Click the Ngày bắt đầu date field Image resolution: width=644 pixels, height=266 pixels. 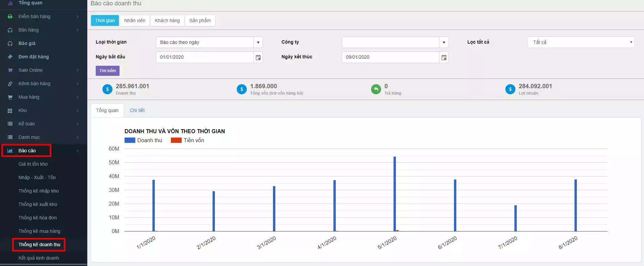[205, 57]
